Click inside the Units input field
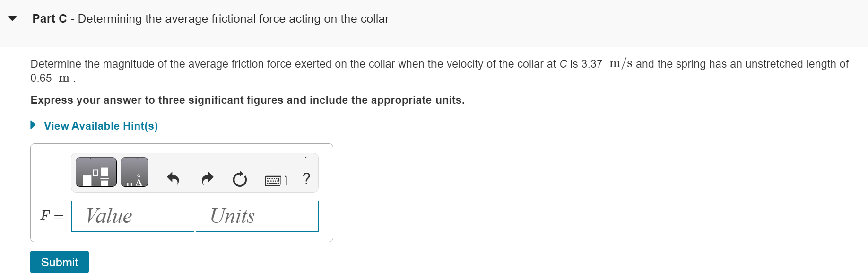Screen dimensions: 868x280 coord(257,216)
